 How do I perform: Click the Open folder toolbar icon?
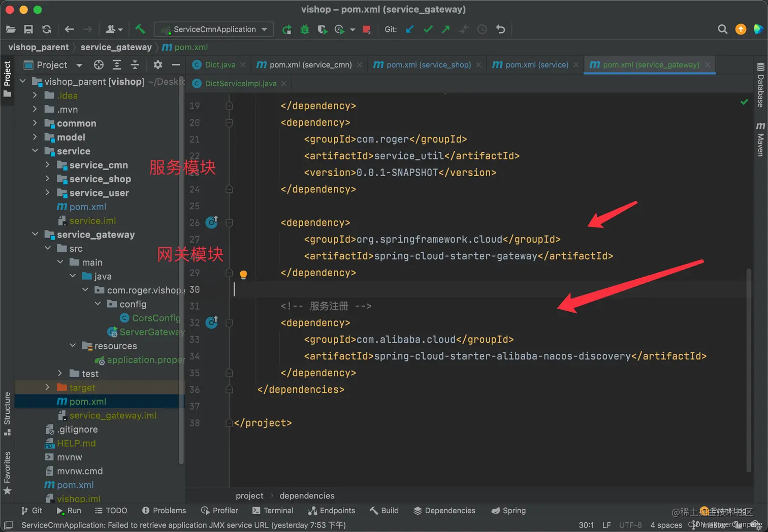(11, 29)
